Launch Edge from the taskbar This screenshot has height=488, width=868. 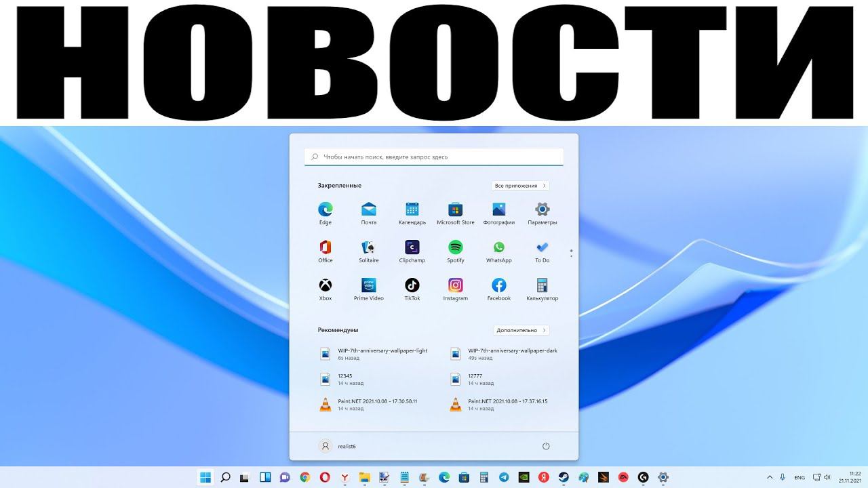pyautogui.click(x=444, y=477)
